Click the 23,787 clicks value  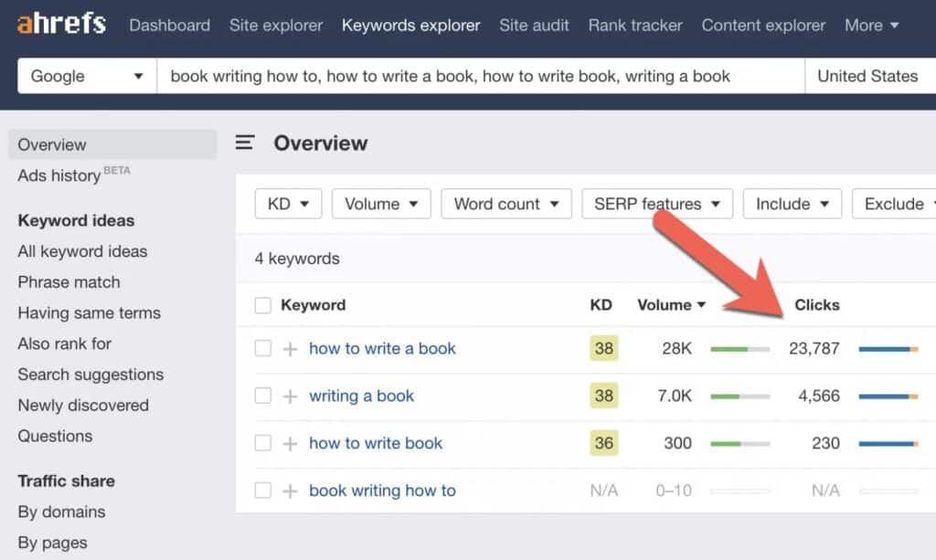coord(814,348)
